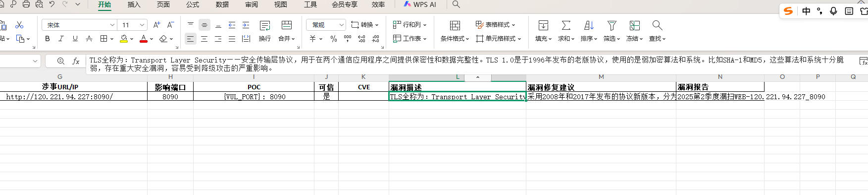Viewport: 868px width, 195px height.
Task: Open Print Preview from quick access toolbar
Action: [x=39, y=4]
